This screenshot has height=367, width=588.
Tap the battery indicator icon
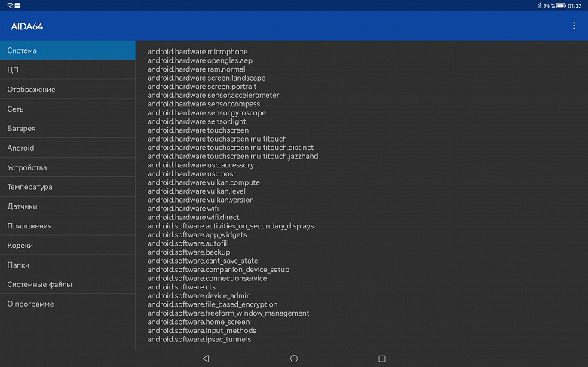tap(561, 5)
